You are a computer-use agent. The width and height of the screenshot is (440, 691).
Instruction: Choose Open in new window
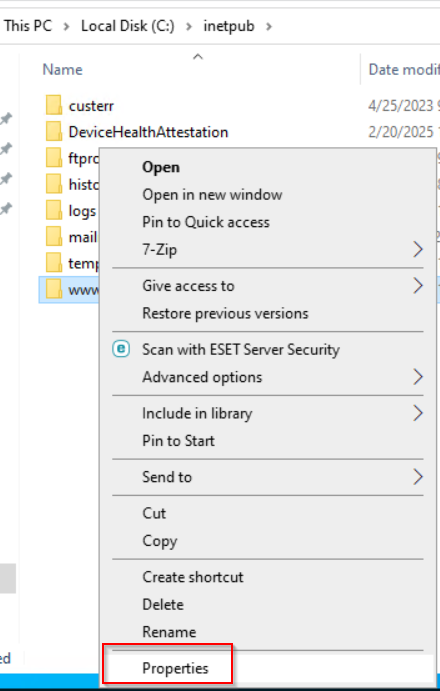coord(212,195)
